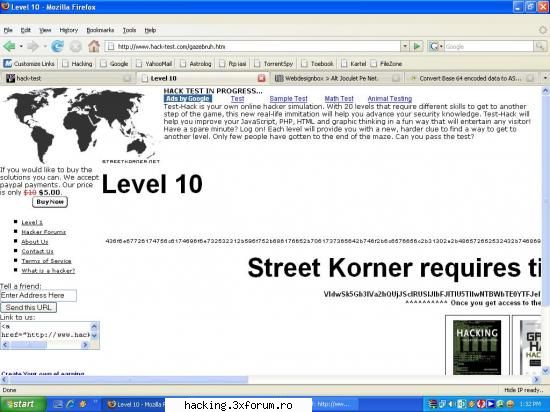The height and width of the screenshot is (412, 550).
Task: Open the Tools menu
Action: 129,30
